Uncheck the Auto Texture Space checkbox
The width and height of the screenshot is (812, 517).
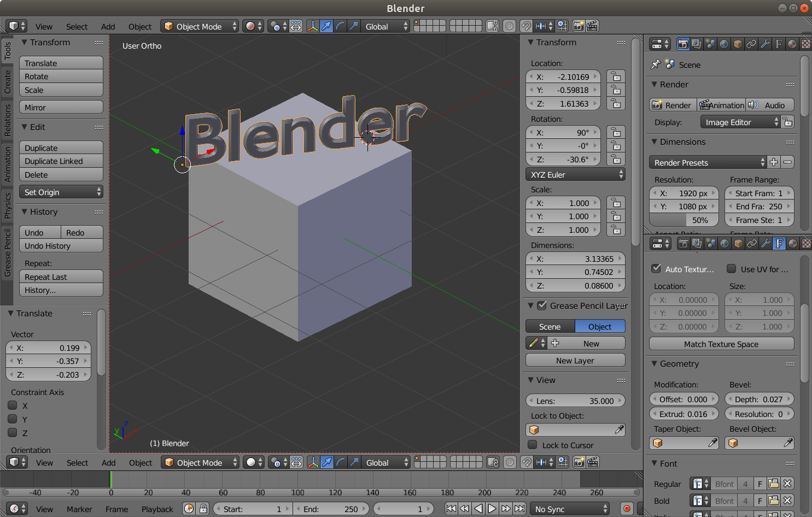pos(656,269)
